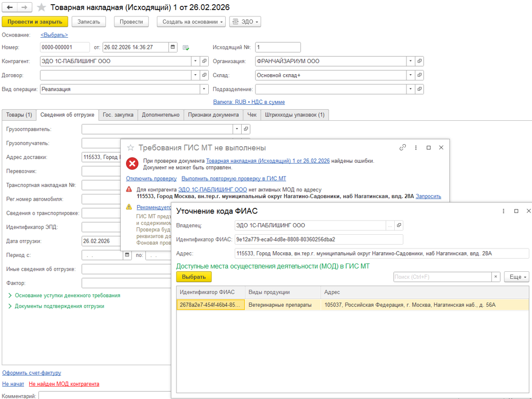Open the calendar picker for the document date
Viewport: 532px width, 399px height.
pos(173,47)
